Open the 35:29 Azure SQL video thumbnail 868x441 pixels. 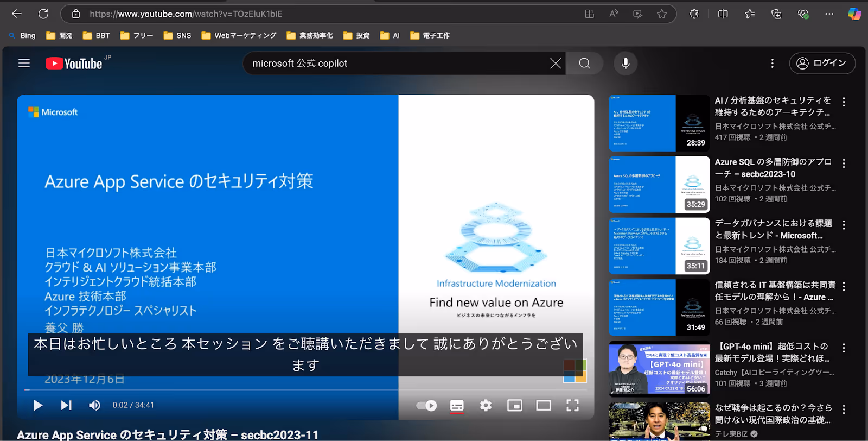click(x=659, y=185)
